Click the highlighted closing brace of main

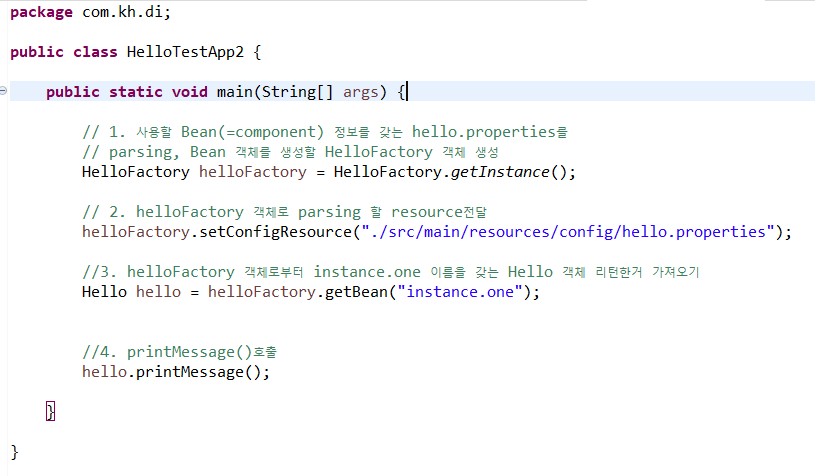(x=50, y=412)
